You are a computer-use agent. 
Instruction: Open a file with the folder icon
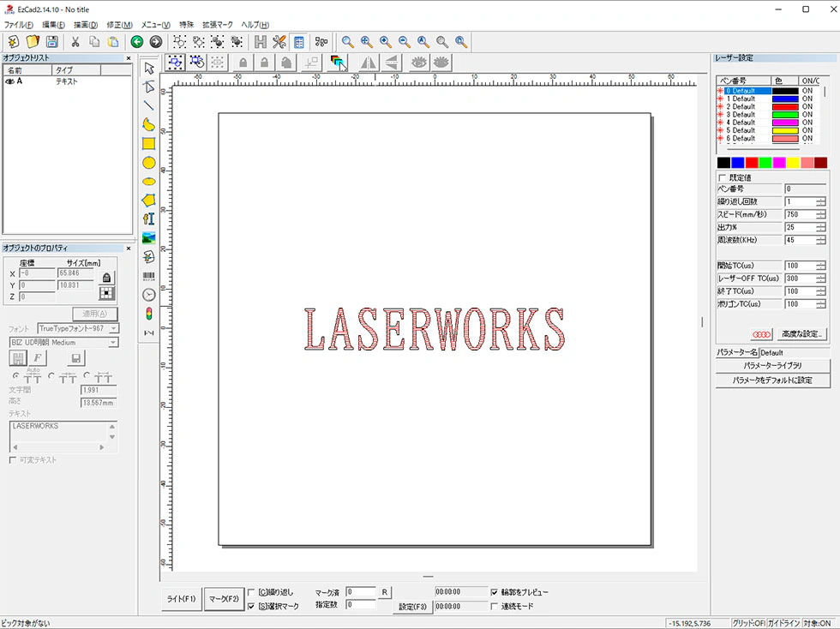click(33, 42)
